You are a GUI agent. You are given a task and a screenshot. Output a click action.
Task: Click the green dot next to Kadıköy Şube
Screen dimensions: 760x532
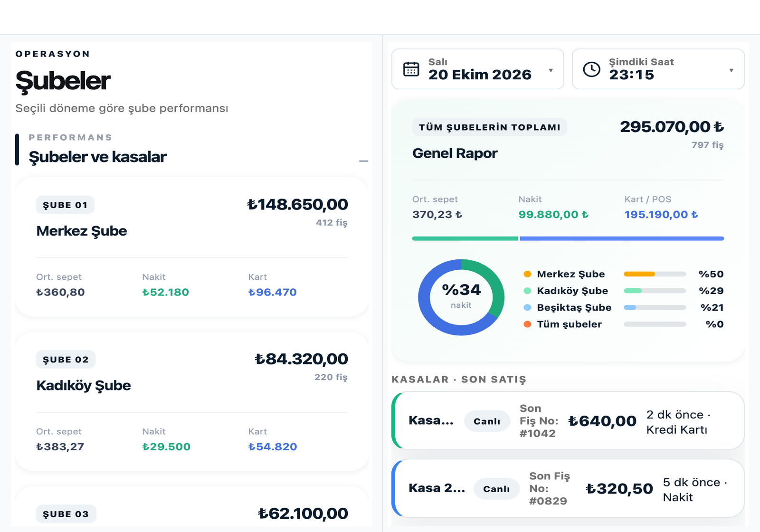pyautogui.click(x=527, y=291)
